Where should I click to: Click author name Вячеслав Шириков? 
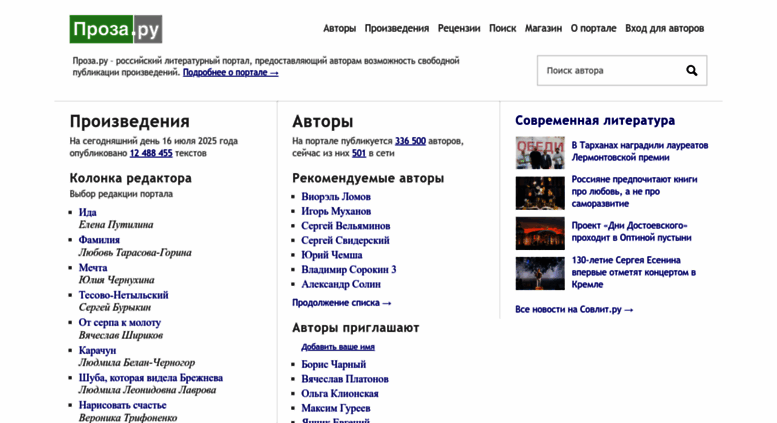click(x=121, y=335)
